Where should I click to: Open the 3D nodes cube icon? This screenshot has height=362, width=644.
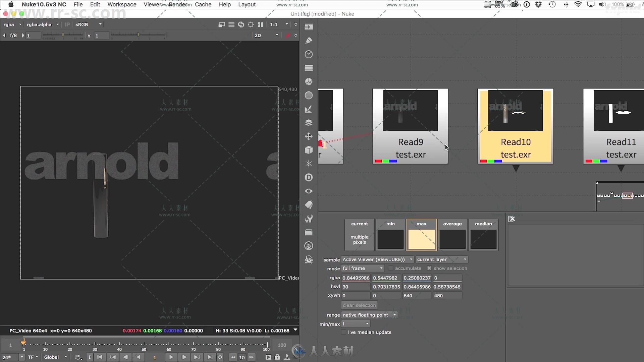(309, 150)
